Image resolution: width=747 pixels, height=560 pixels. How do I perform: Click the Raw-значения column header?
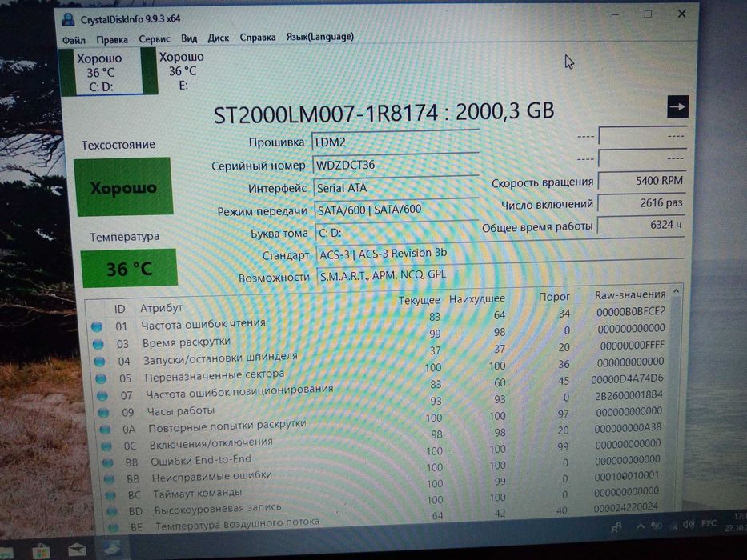tap(630, 294)
